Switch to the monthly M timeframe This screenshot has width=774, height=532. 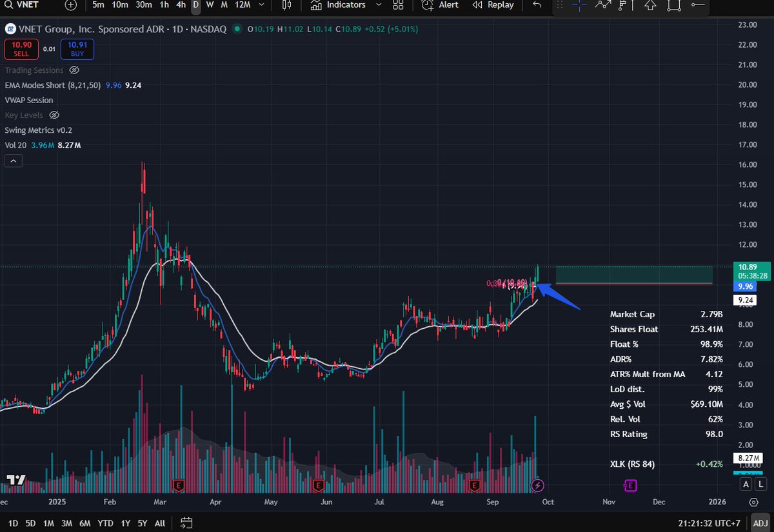[224, 5]
